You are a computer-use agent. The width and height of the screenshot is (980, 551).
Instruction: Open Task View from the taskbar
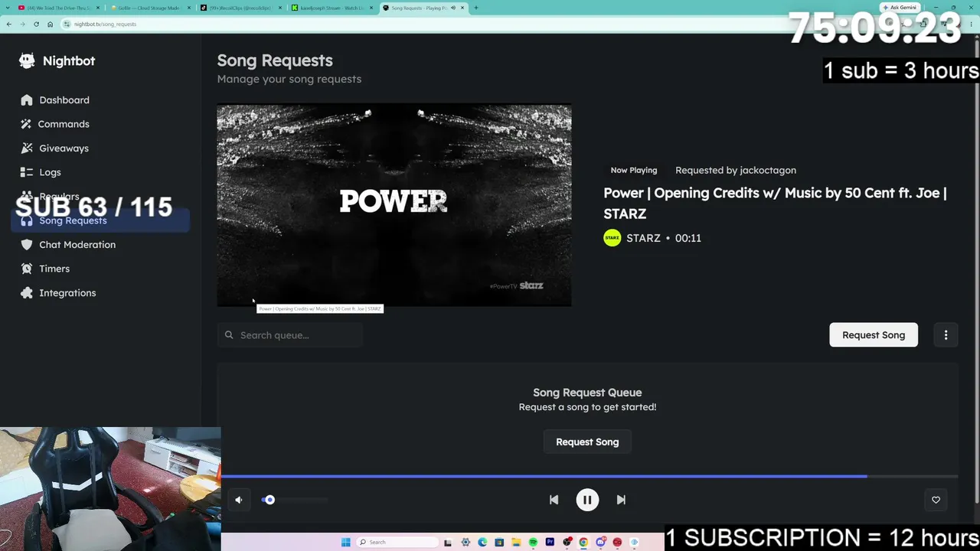tap(449, 543)
